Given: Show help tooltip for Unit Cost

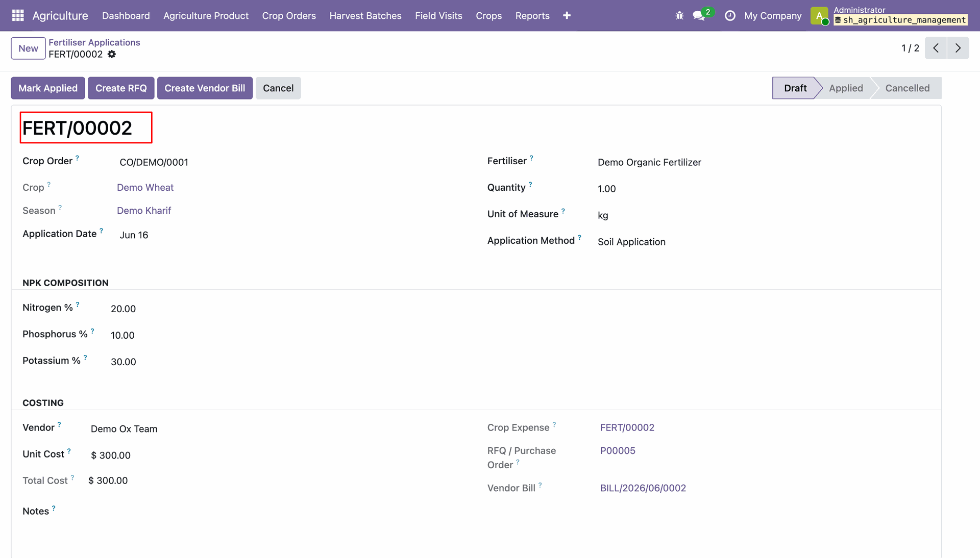Looking at the screenshot, I should (x=69, y=451).
